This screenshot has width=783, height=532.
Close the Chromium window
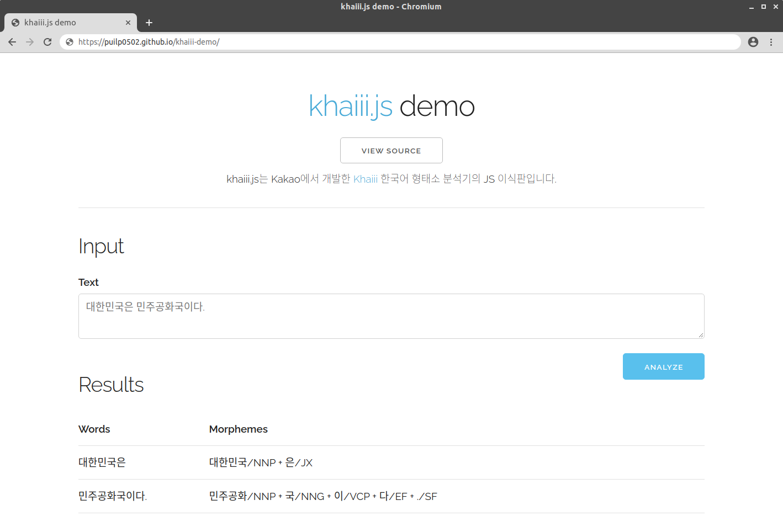[776, 7]
